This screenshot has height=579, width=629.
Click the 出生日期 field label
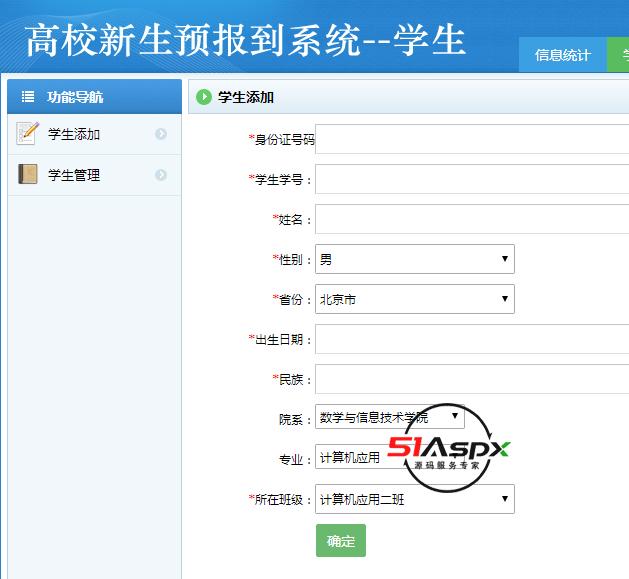point(280,339)
